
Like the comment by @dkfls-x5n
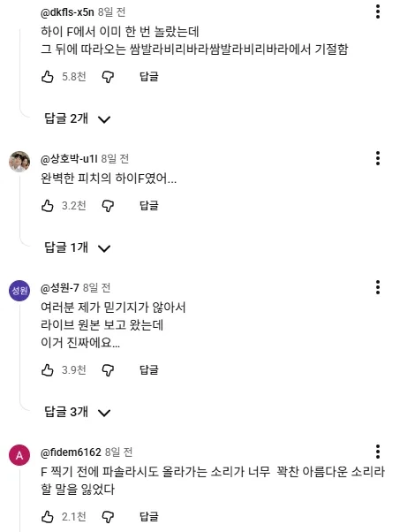48,77
